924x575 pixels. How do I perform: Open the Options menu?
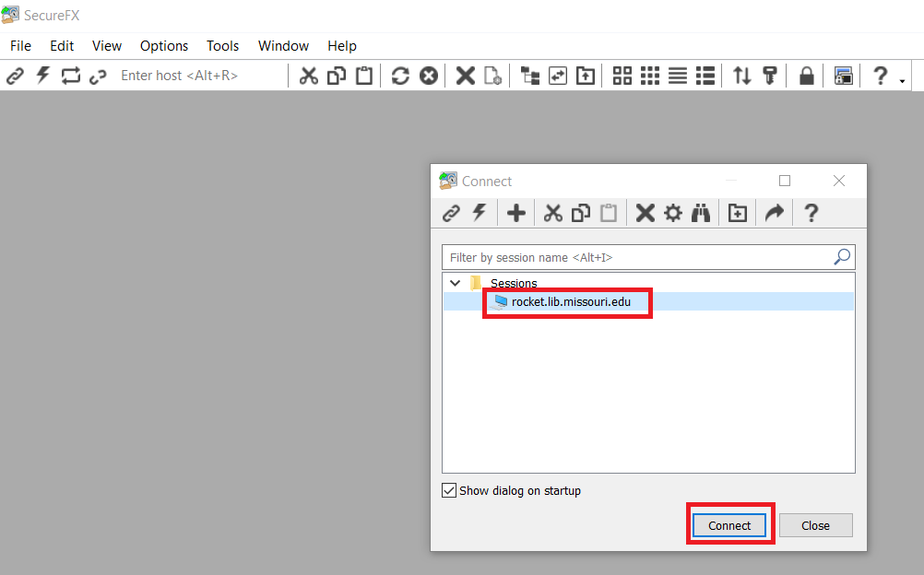pos(164,46)
